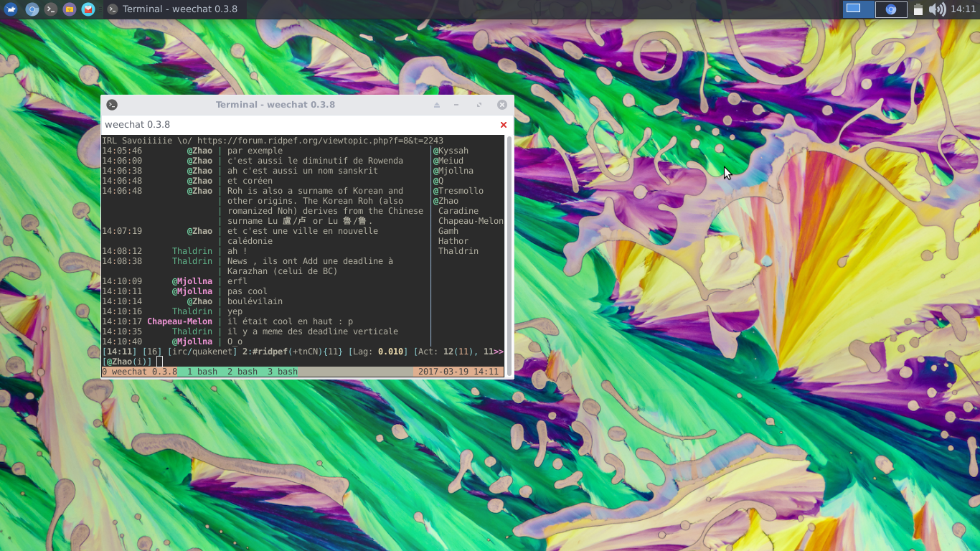This screenshot has height=551, width=980.
Task: Switch to the first workspace
Action: [854, 9]
